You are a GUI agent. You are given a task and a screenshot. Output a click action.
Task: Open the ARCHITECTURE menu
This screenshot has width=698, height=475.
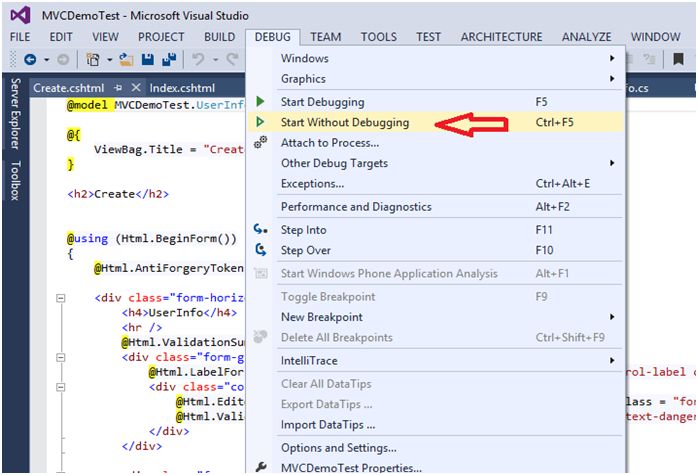(x=501, y=37)
